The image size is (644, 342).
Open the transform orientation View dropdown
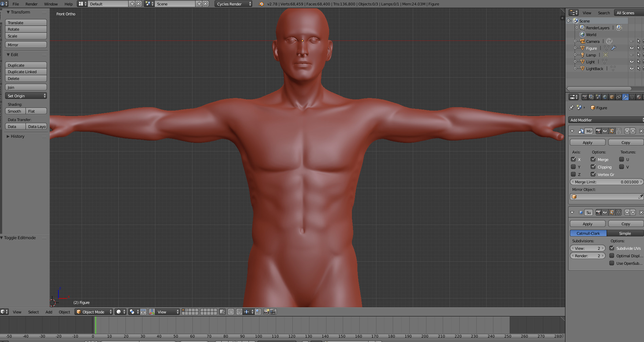(168, 312)
